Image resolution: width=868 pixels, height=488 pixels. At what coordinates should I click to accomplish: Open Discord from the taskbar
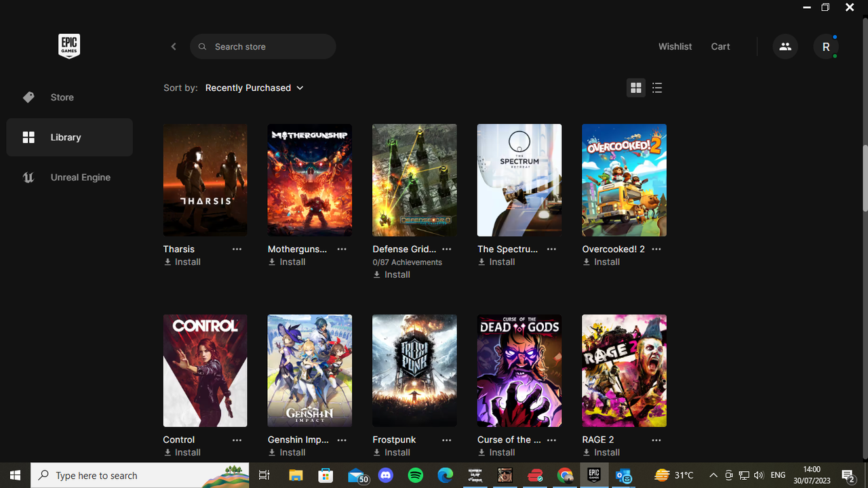pyautogui.click(x=386, y=475)
